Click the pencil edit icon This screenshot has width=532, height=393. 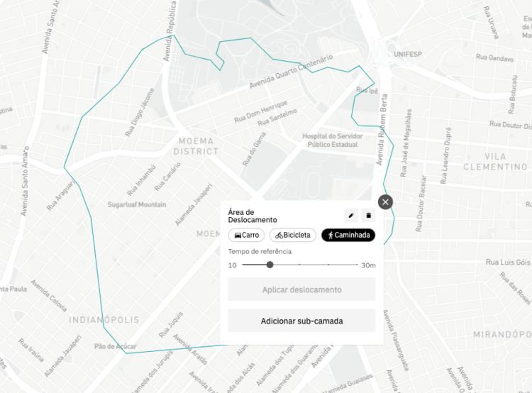coord(351,216)
